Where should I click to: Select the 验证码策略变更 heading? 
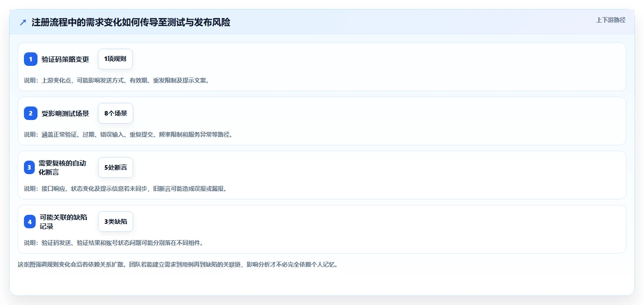tap(65, 59)
